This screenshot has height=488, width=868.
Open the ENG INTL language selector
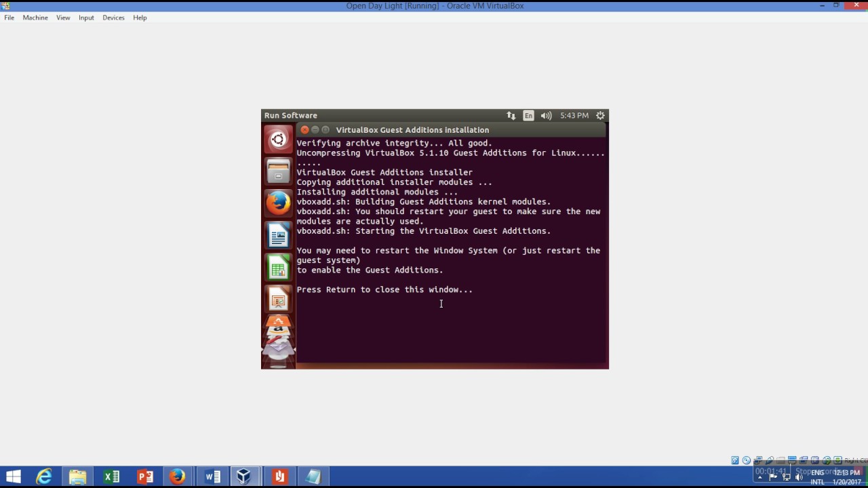pos(818,477)
